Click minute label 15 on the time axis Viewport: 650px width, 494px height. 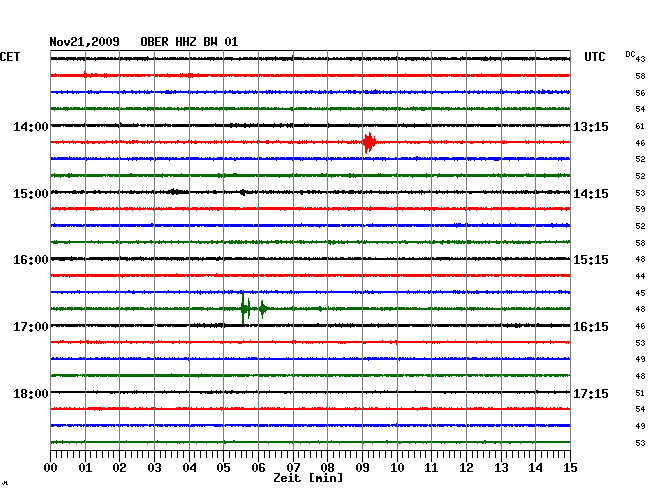[x=570, y=467]
